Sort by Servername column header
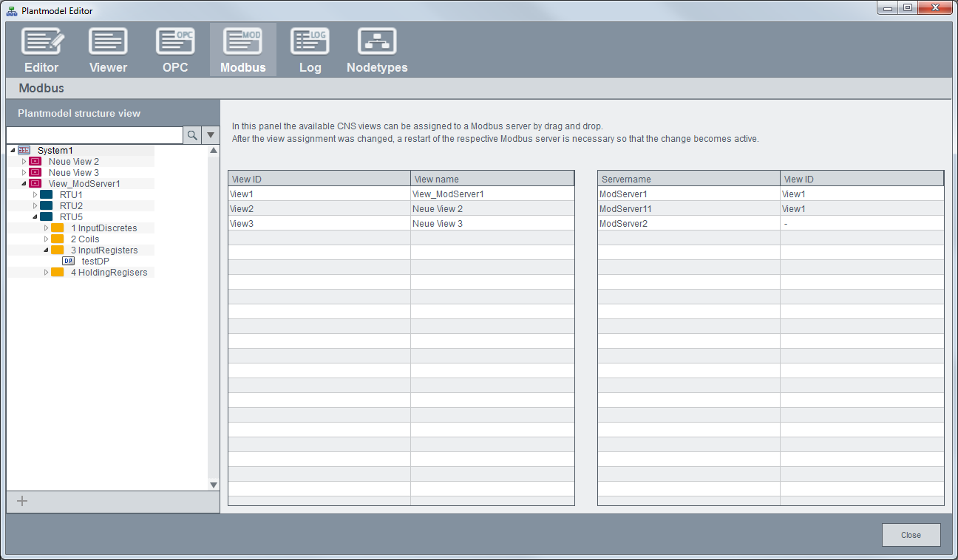This screenshot has width=958, height=560. pos(688,179)
